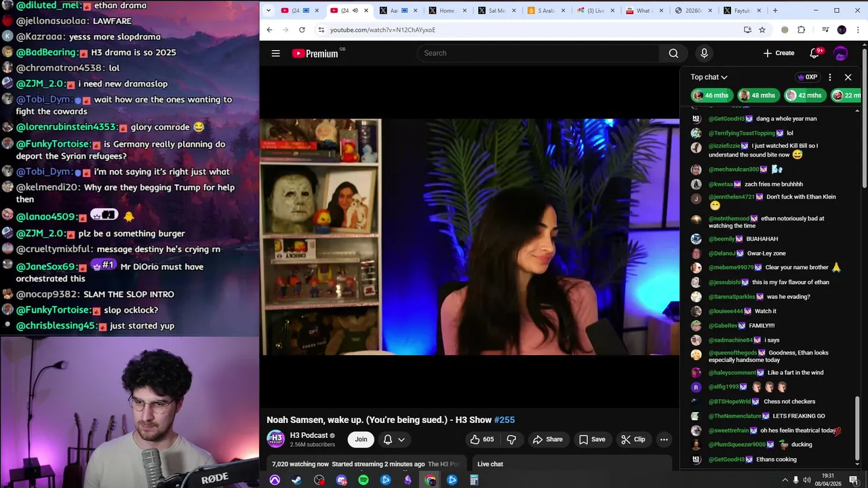Screen dimensions: 868x488
Task: Open Calculator from the taskbar
Action: 474,481
